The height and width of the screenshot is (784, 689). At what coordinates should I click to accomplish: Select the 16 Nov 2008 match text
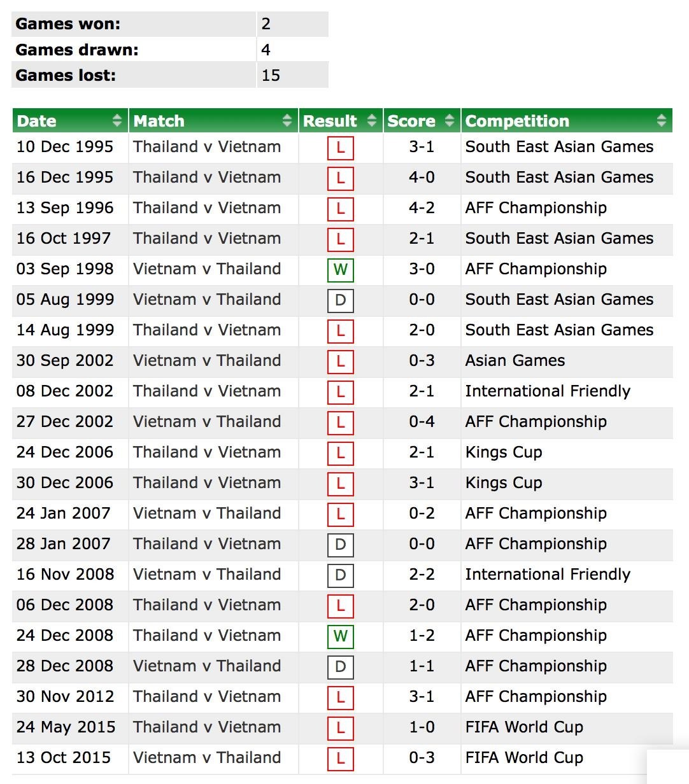pyautogui.click(x=207, y=575)
